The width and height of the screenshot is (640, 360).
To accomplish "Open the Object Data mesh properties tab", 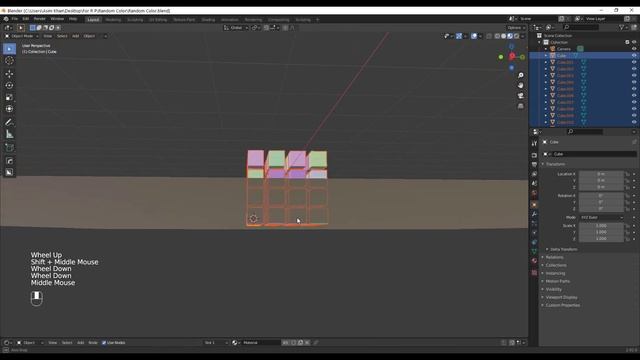I will [x=534, y=251].
